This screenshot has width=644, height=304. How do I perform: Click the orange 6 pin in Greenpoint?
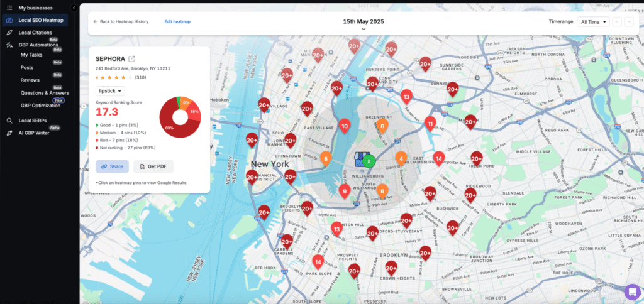pos(382,126)
